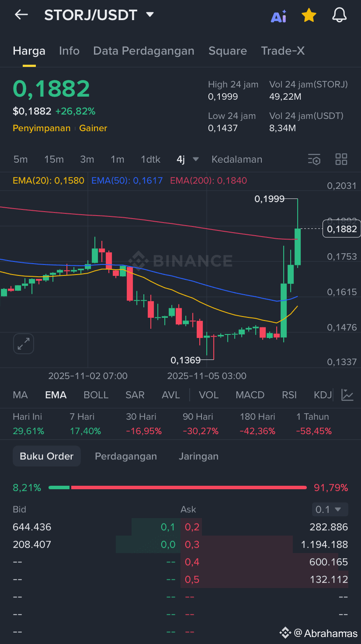Open the Jaringan tab
The width and height of the screenshot is (361, 644).
coord(198,456)
